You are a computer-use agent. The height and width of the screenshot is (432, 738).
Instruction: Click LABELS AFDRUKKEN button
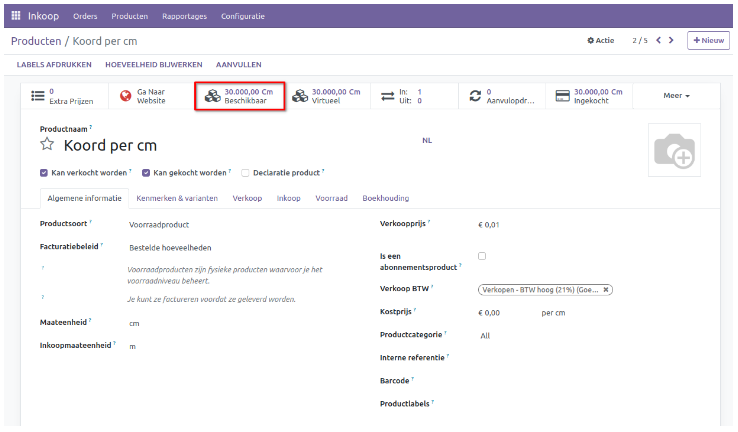pyautogui.click(x=54, y=65)
